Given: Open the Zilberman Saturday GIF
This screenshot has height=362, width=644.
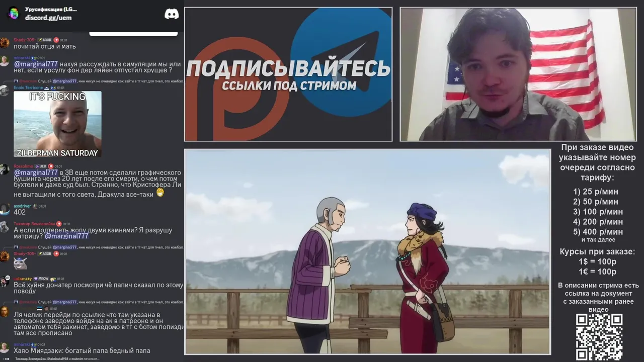Looking at the screenshot, I should point(57,124).
